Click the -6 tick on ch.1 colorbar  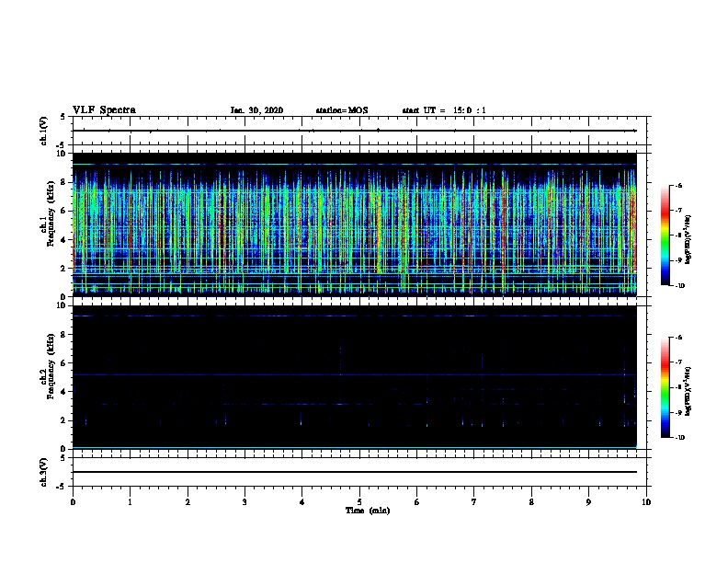[678, 185]
